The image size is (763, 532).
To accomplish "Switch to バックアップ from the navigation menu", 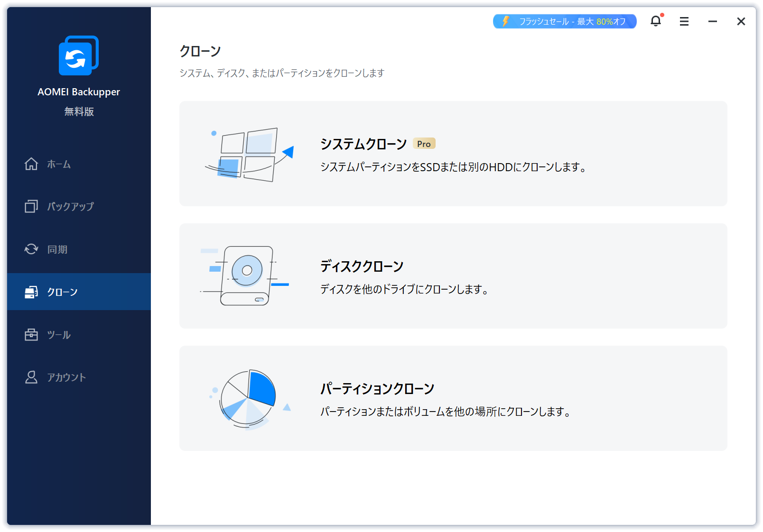I will point(70,207).
